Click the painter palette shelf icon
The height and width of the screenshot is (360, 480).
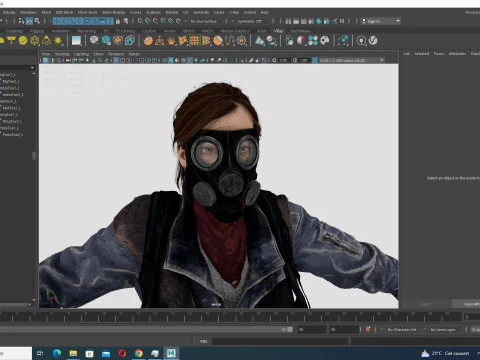pyautogui.click(x=325, y=41)
